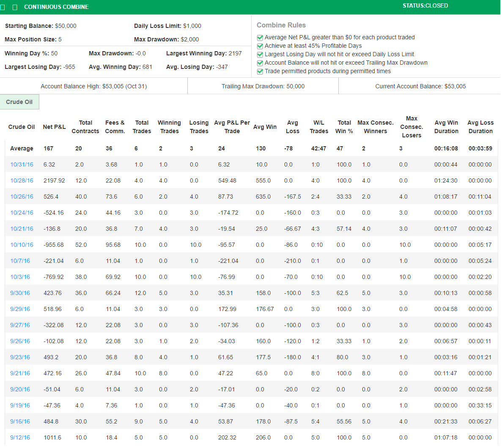
Task: Click the STATUS:CLOSED label in header
Action: [425, 6]
